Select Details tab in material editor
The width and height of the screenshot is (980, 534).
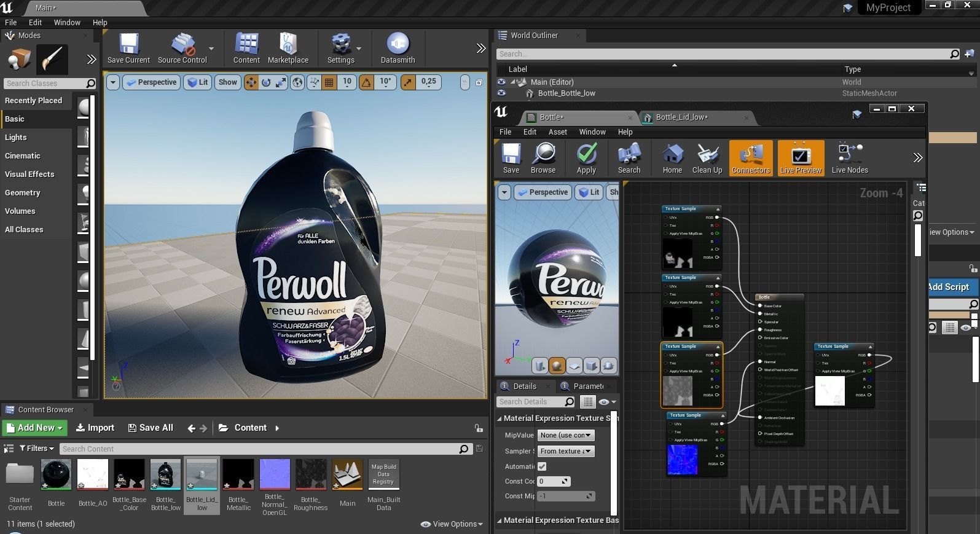click(524, 387)
